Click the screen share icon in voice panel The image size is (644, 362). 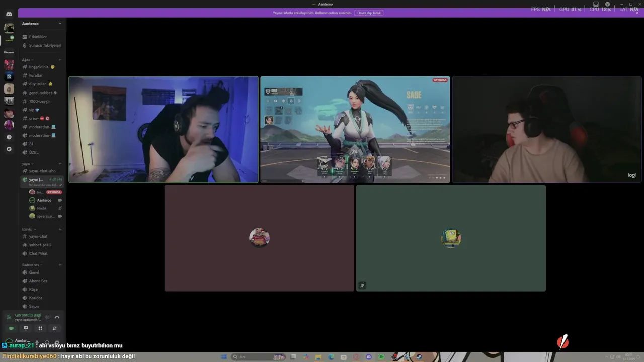[26, 328]
